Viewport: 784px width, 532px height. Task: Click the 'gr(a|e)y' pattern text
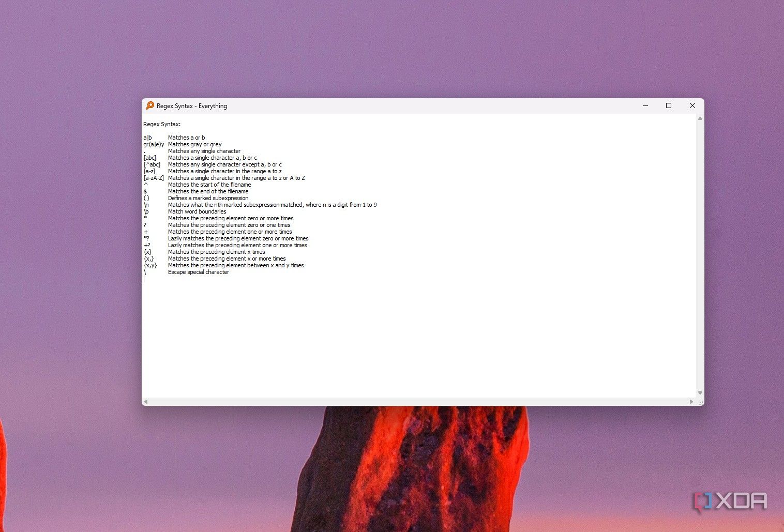tap(154, 144)
